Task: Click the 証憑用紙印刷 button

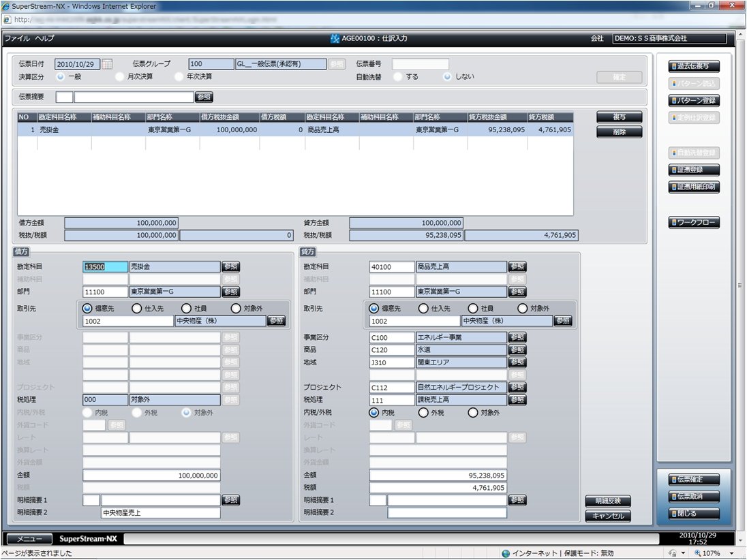Action: (694, 187)
